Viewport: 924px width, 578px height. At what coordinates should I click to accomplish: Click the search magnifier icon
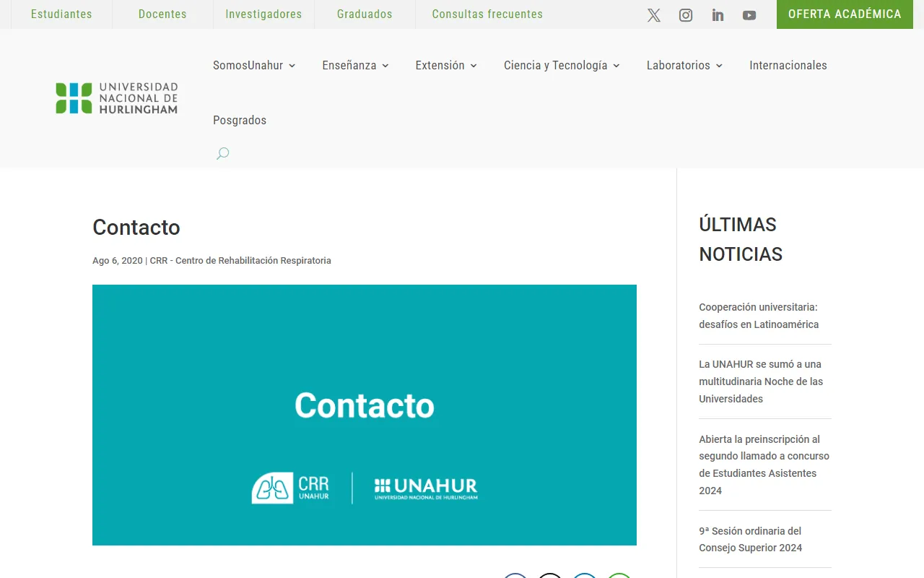coord(223,153)
